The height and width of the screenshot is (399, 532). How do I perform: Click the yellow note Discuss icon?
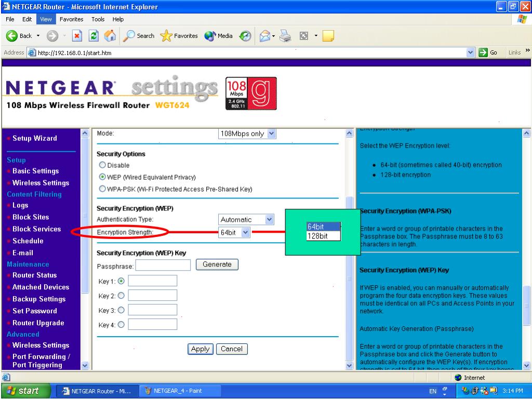click(328, 36)
